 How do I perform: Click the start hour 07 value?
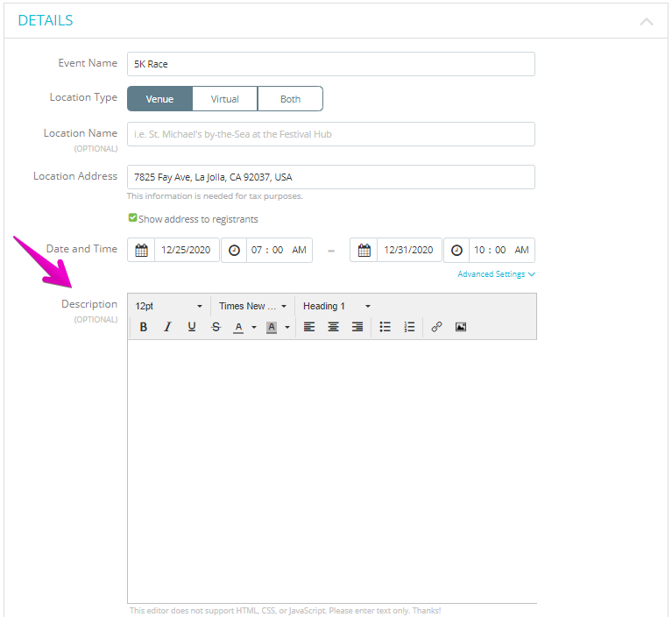(x=257, y=250)
